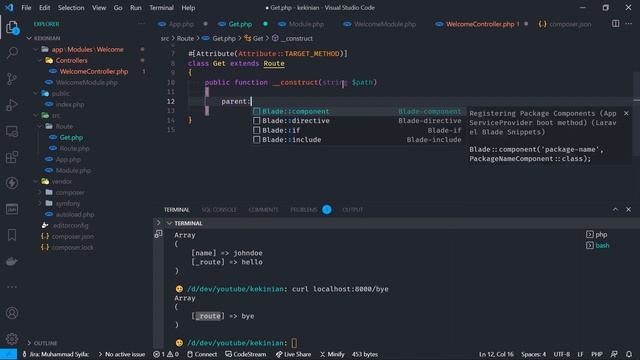Open the Selection menu
The height and width of the screenshot is (360, 640).
(71, 8)
